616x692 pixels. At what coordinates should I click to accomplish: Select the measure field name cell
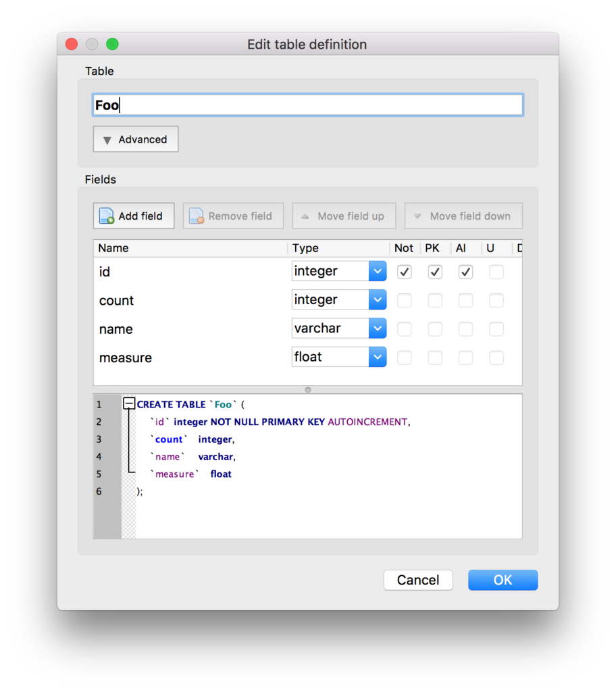pos(190,358)
